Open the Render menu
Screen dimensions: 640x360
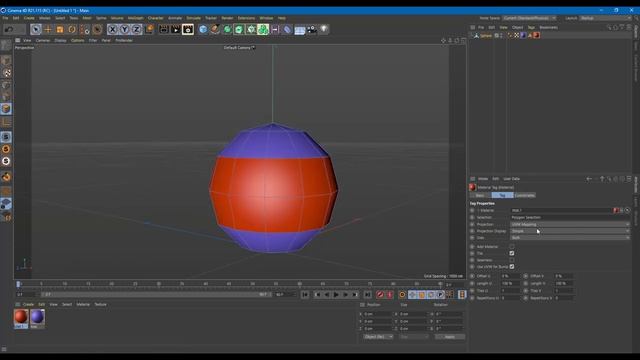tap(227, 18)
